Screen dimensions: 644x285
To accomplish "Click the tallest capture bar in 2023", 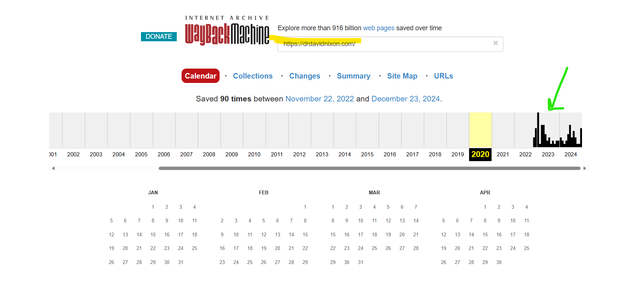I will [x=538, y=130].
